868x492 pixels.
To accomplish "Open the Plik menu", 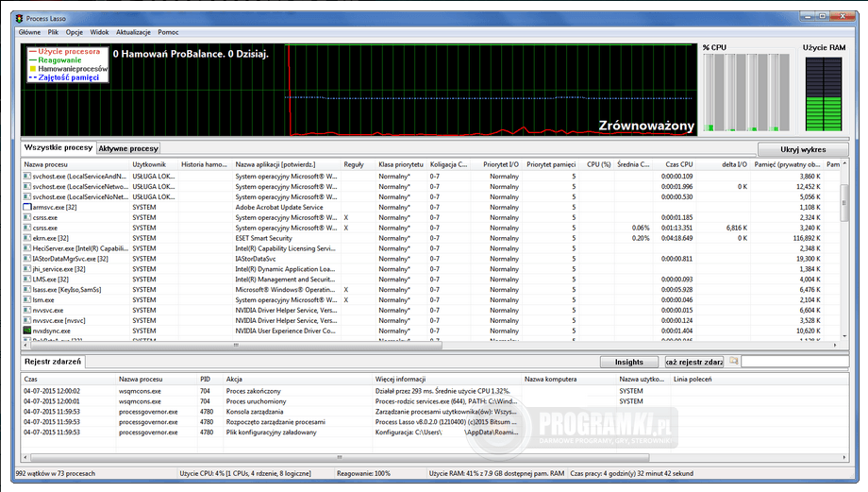I will [53, 32].
